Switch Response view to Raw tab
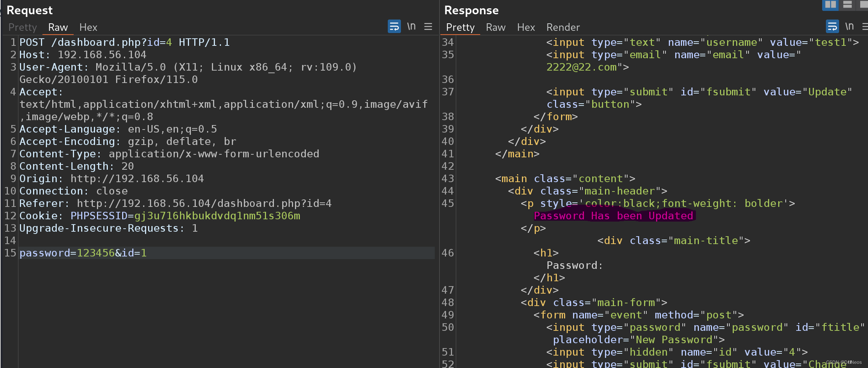868x368 pixels. tap(496, 27)
